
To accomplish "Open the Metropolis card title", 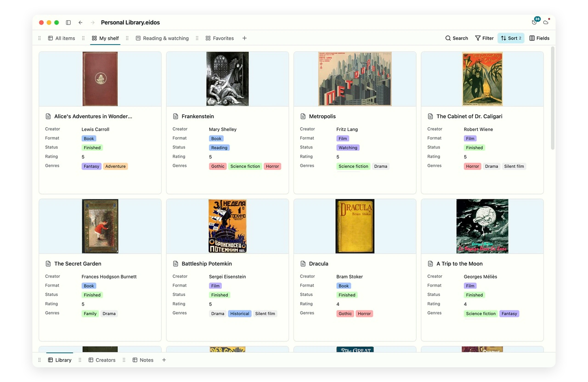I will pos(322,116).
